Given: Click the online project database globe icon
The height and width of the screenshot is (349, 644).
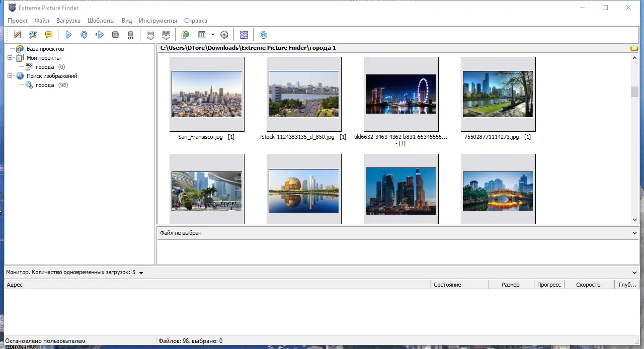Looking at the screenshot, I should 185,35.
